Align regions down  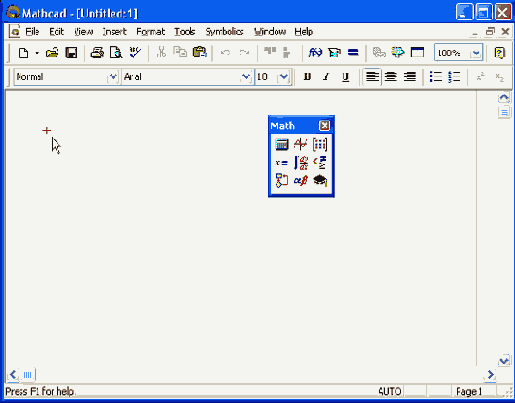coord(286,52)
